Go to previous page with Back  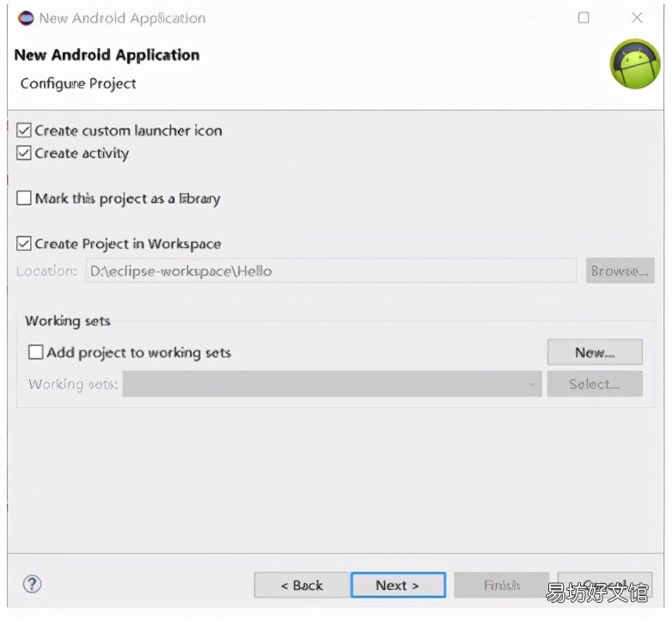coord(302,585)
